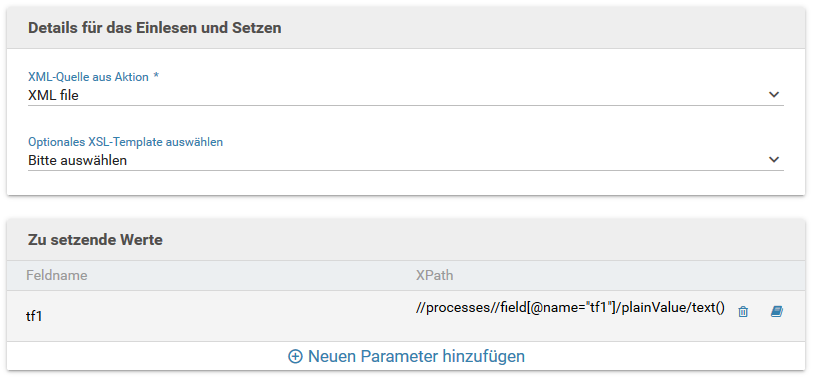The width and height of the screenshot is (813, 378).
Task: Click the XPath column header
Action: 434,275
